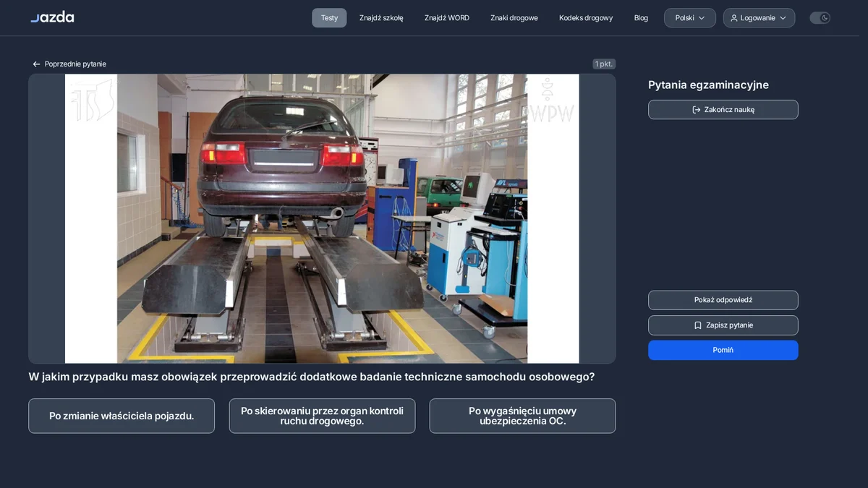Image resolution: width=868 pixels, height=488 pixels.
Task: Click the back arrow beside Poprzednie pytanie
Action: click(36, 64)
